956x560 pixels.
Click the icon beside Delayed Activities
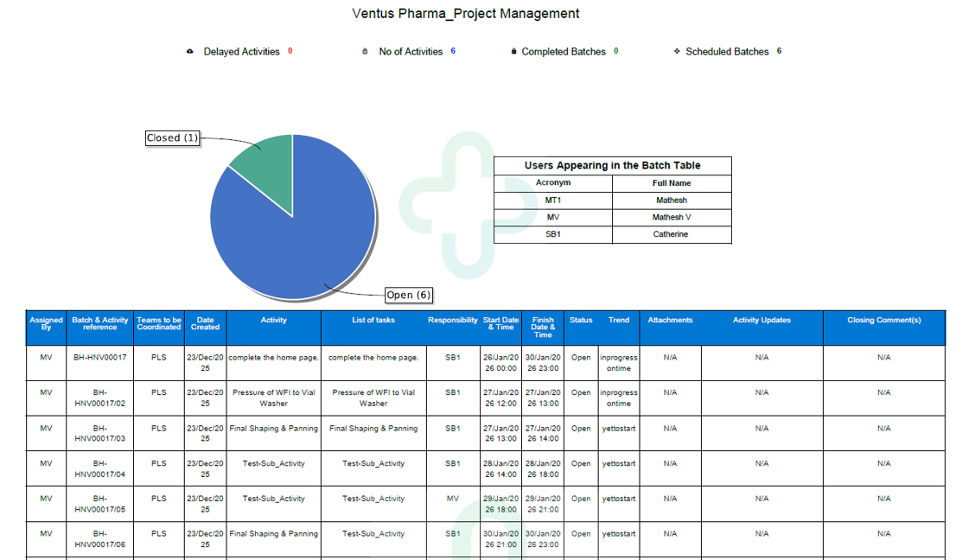click(x=190, y=52)
